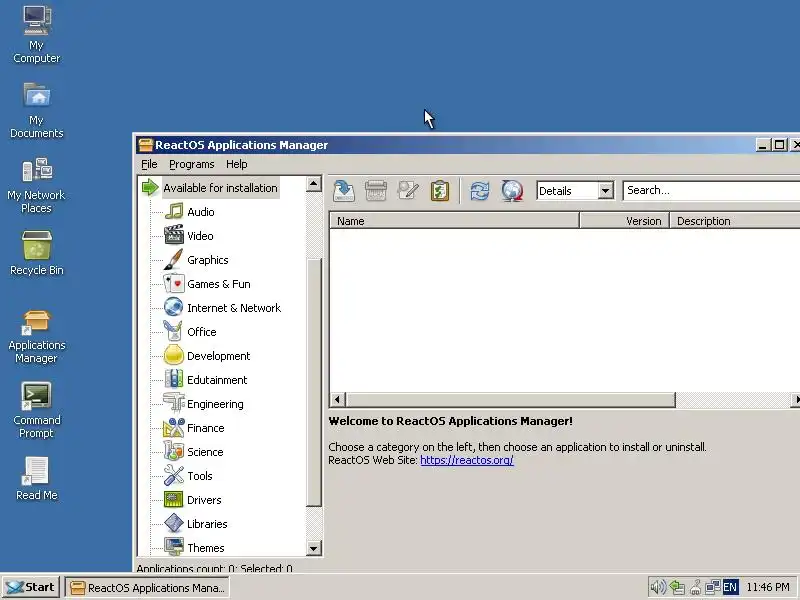Open the Help menu

pyautogui.click(x=237, y=164)
